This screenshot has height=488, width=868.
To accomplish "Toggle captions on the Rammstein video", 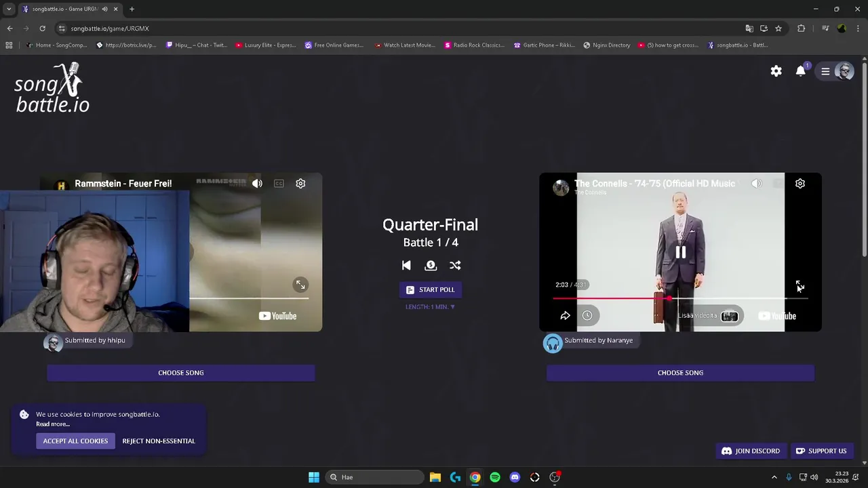I will point(279,183).
